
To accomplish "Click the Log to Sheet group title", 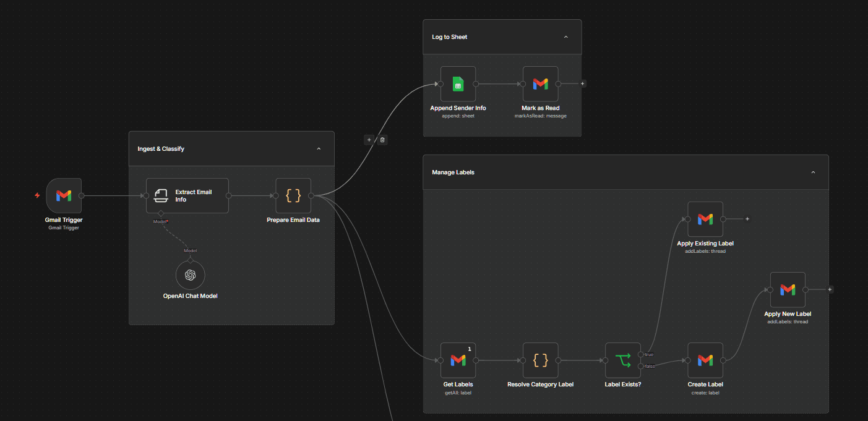I will (x=450, y=37).
